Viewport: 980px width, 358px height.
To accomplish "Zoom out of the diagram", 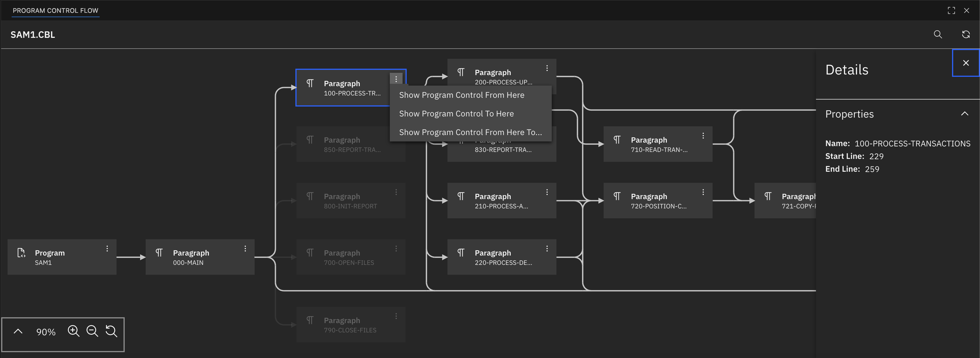I will tap(92, 332).
